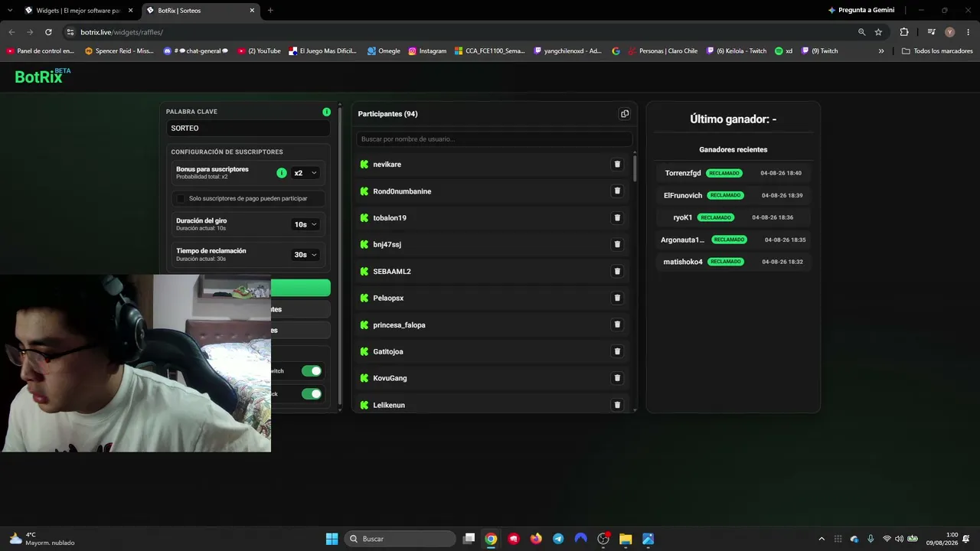Remove Gatitojoa with the trash button
The width and height of the screenshot is (980, 551).
(x=617, y=351)
